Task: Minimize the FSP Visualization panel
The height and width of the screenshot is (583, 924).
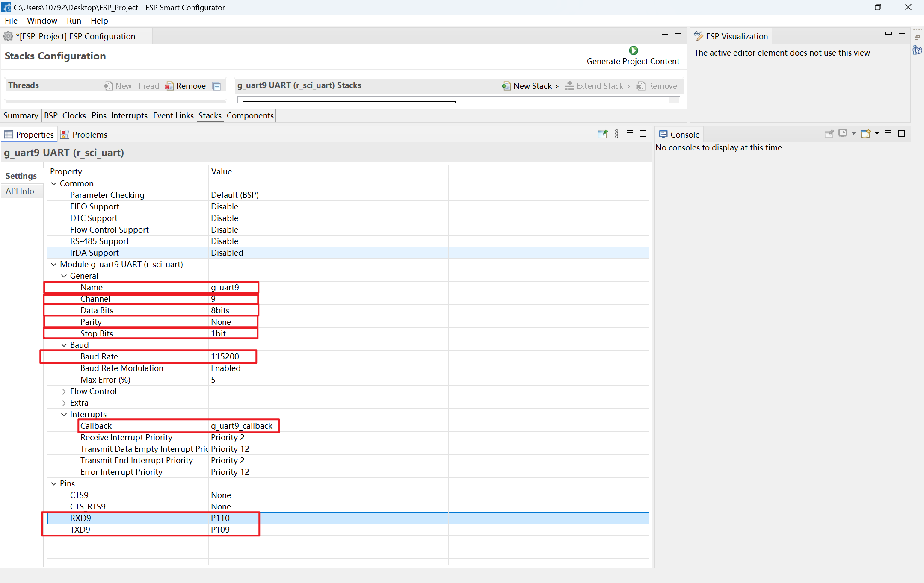Action: click(888, 34)
